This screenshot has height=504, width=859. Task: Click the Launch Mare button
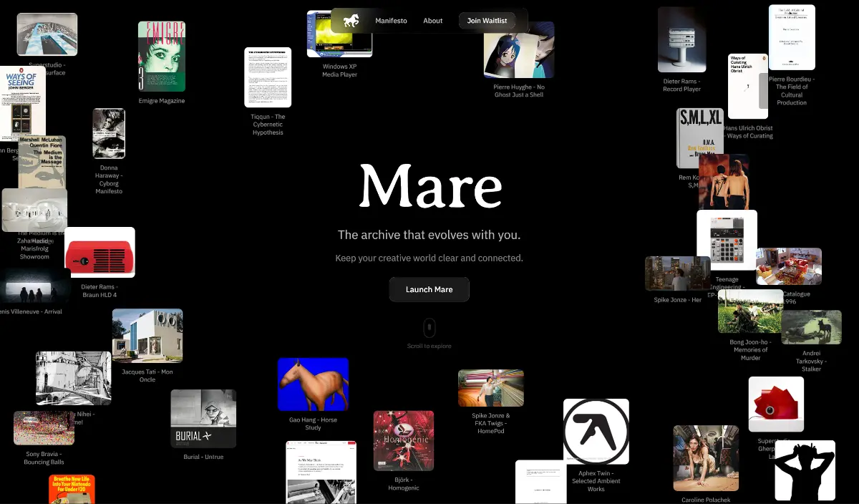(x=429, y=289)
